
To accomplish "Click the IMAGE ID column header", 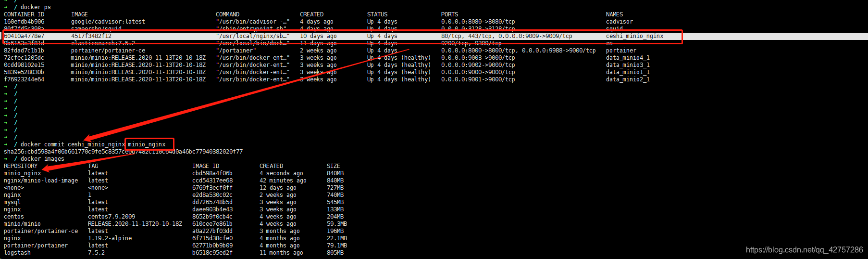I will tap(206, 166).
